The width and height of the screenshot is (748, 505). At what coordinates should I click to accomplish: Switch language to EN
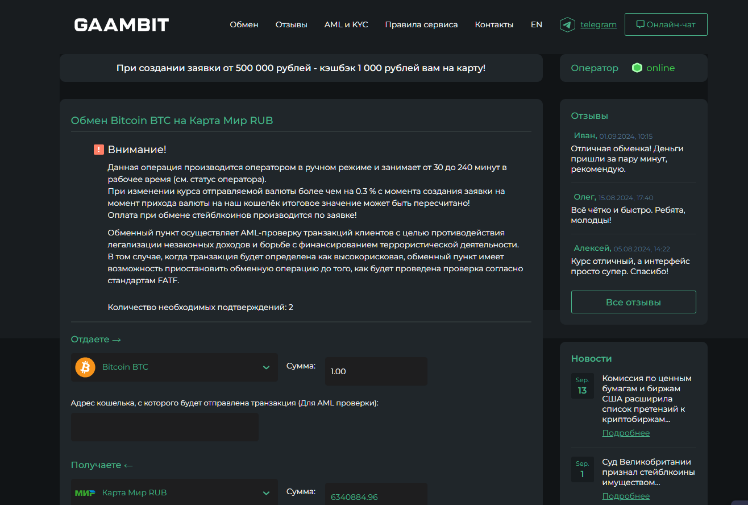click(536, 24)
